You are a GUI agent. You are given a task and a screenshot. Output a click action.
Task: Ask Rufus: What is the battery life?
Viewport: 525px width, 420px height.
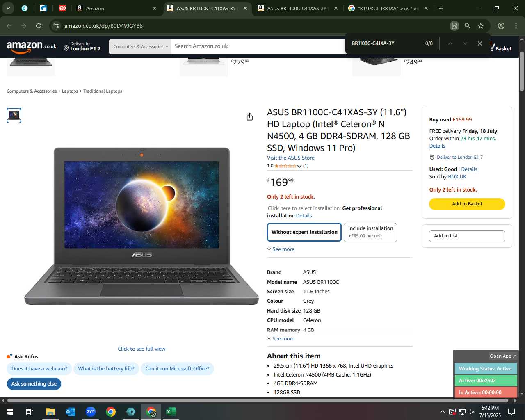click(x=106, y=369)
